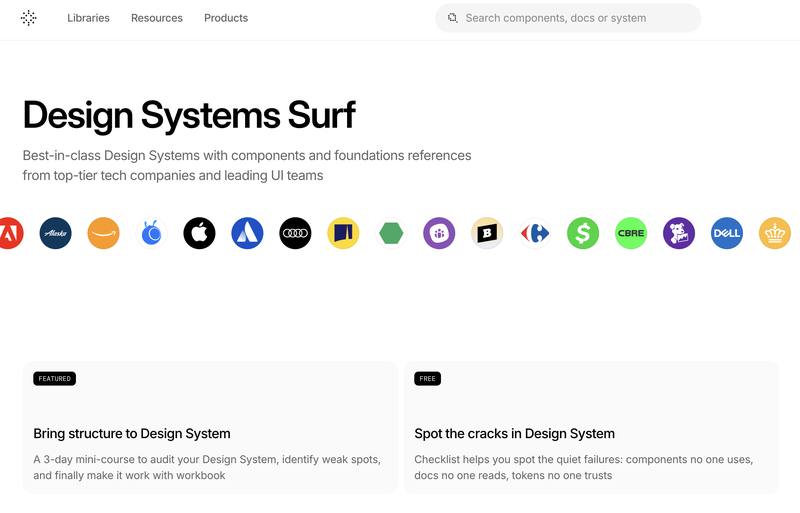Open the Products menu
The width and height of the screenshot is (800, 513).
click(226, 18)
